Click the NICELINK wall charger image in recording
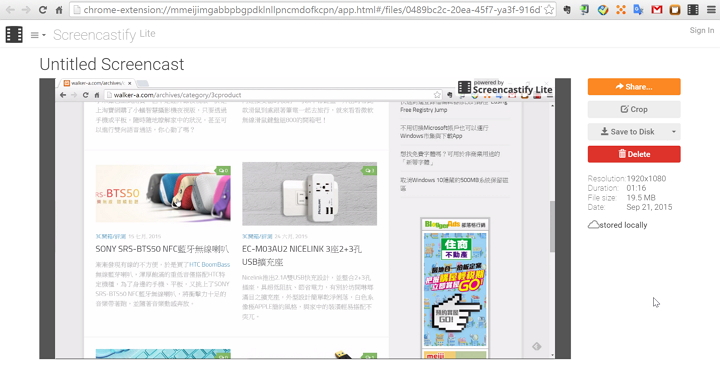Viewport: 720px width, 382px height. 309,193
